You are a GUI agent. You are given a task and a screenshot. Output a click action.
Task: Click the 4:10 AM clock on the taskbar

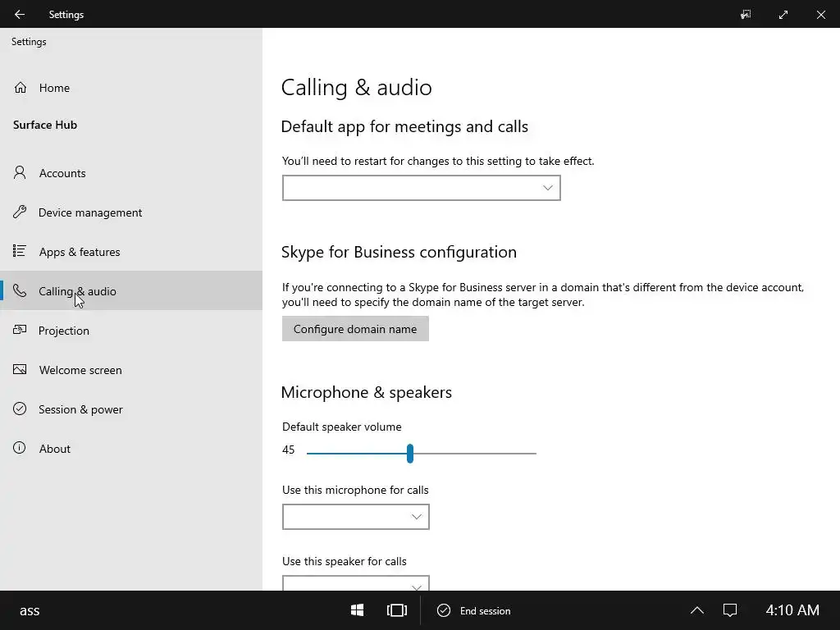pyautogui.click(x=792, y=610)
